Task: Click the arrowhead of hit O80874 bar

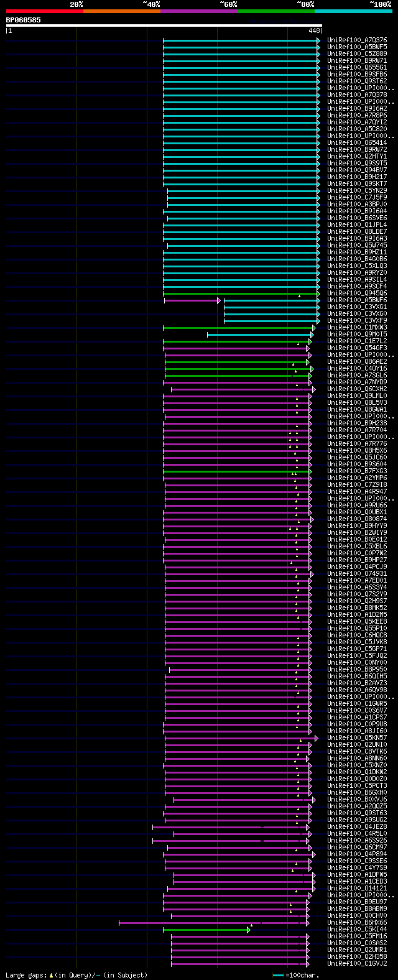Action: coord(312,519)
